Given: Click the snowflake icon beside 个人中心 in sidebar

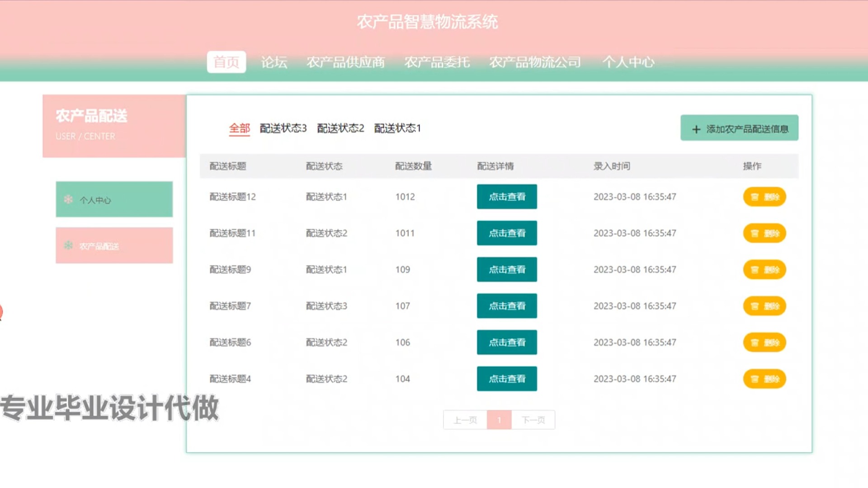Looking at the screenshot, I should tap(68, 199).
